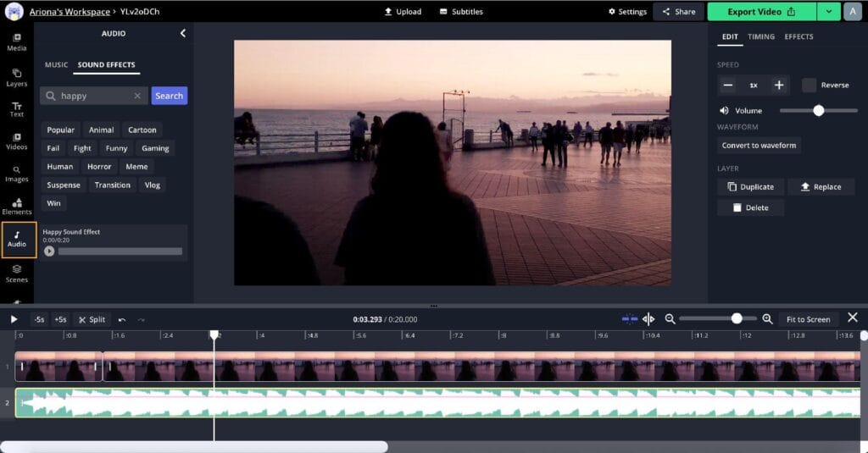Click Fit to Screen

808,319
